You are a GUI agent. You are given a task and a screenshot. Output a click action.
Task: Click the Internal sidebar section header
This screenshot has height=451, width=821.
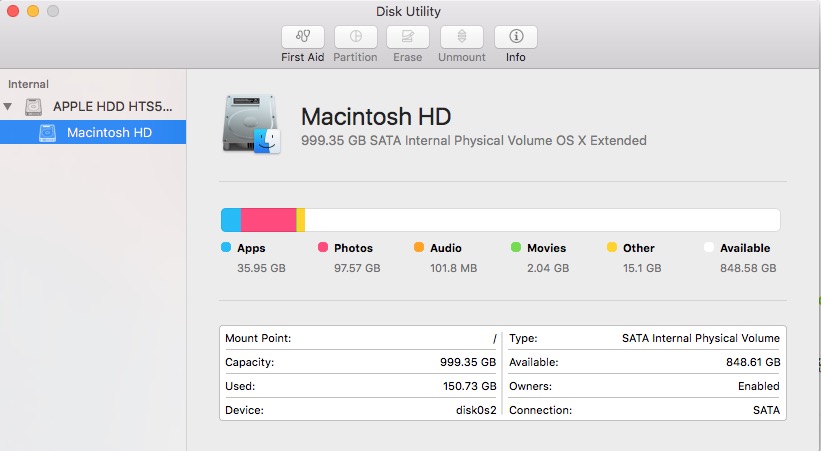pyautogui.click(x=28, y=84)
